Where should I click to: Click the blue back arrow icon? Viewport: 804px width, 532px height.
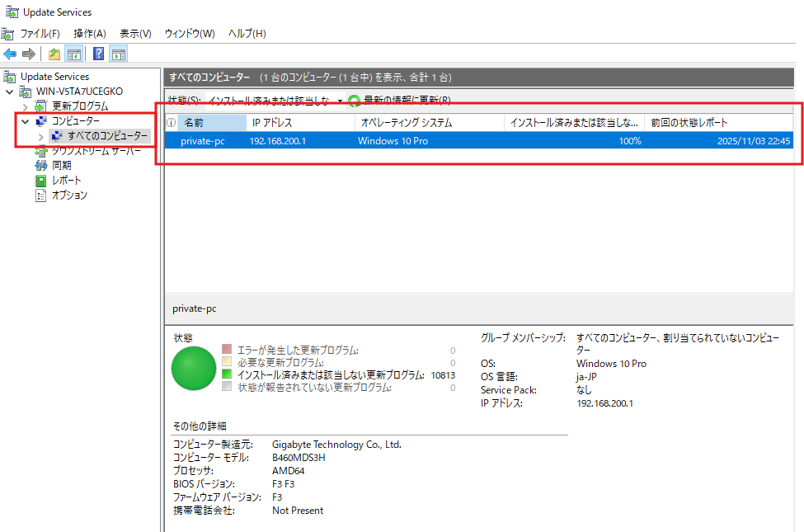click(x=9, y=54)
